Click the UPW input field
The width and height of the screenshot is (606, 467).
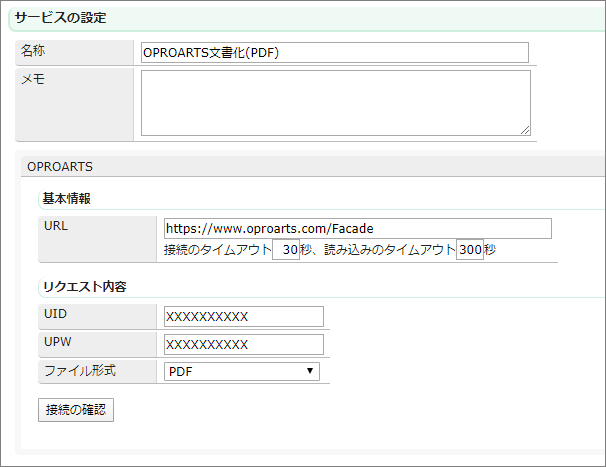point(243,345)
